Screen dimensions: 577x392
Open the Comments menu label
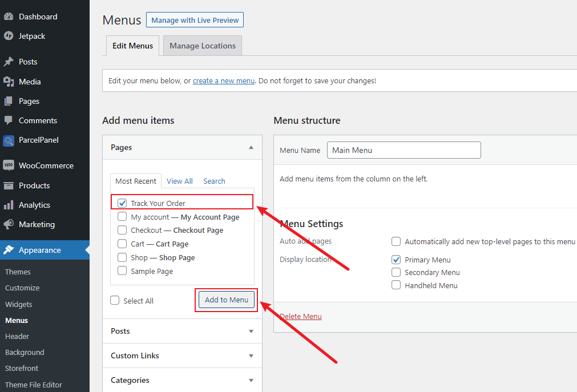[x=38, y=120]
